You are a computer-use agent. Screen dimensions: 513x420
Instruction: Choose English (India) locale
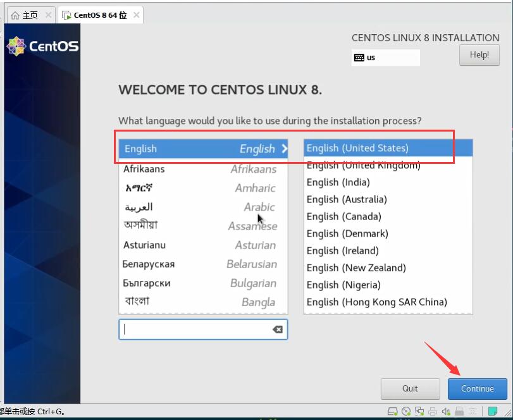point(388,182)
